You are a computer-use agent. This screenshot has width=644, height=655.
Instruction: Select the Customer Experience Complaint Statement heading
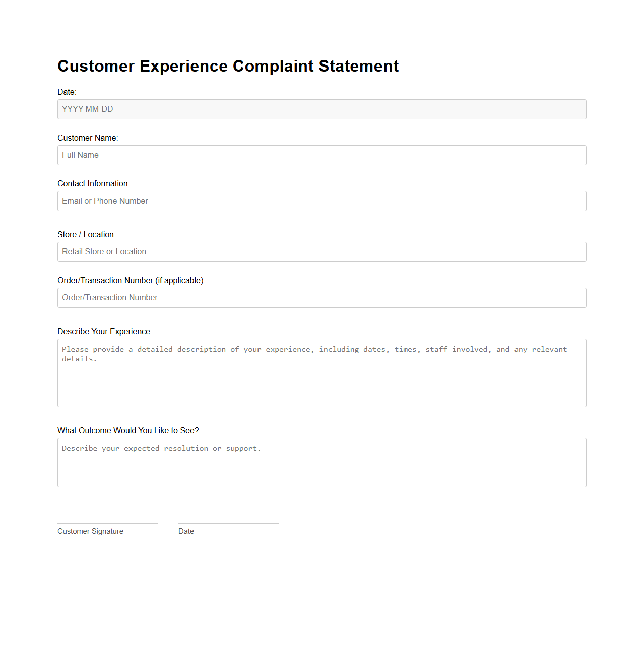pos(228,66)
